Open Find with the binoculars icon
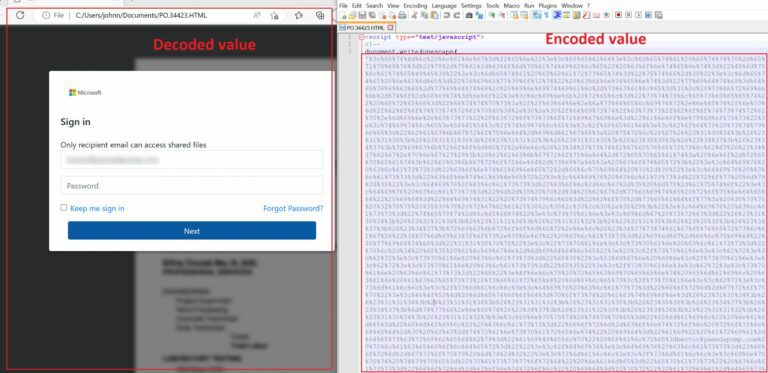768x373 pixels. tap(469, 16)
